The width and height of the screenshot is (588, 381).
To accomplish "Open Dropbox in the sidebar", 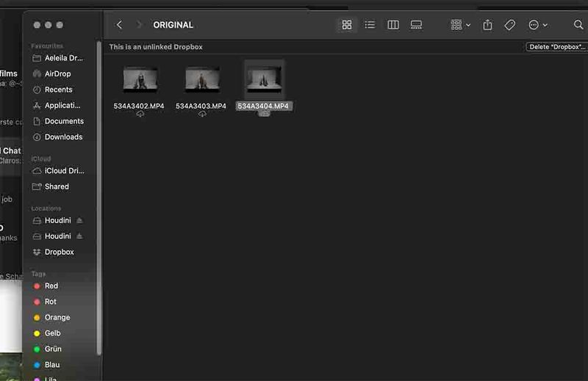I will [59, 252].
